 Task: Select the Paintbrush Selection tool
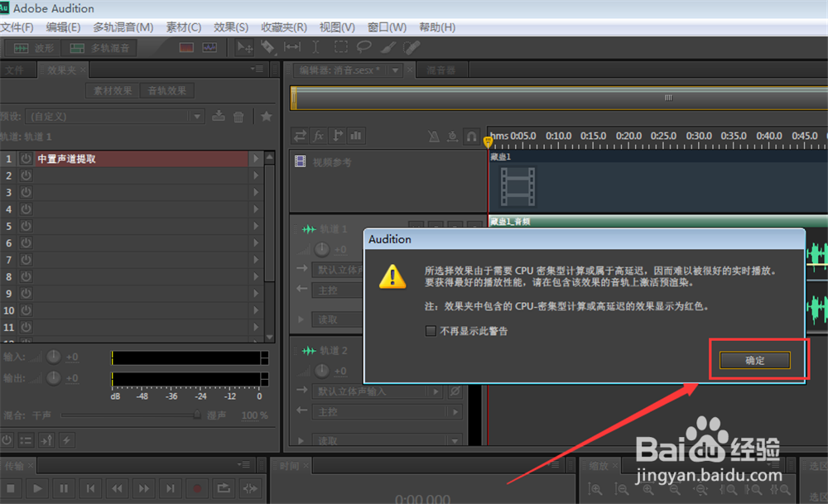click(x=388, y=47)
